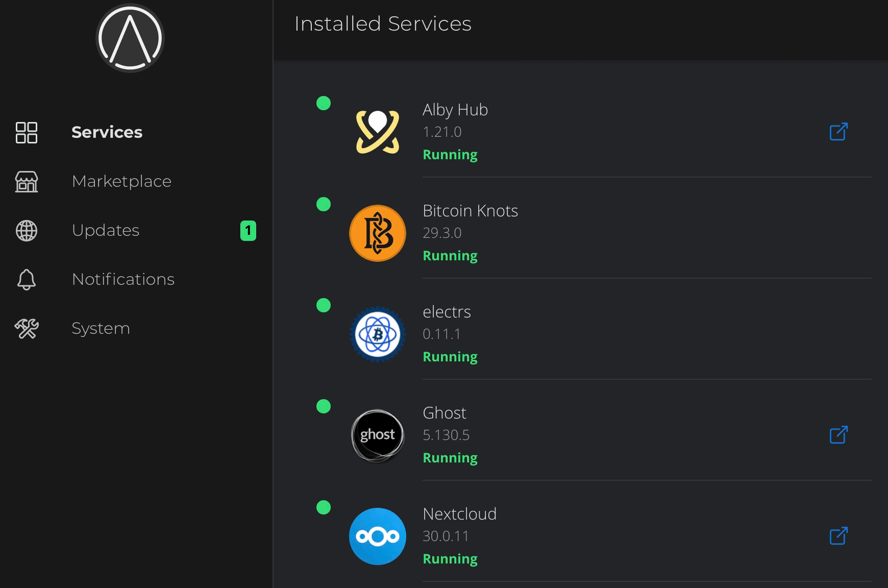Click Bitcoin Knots version 29.3.0
The height and width of the screenshot is (588, 888).
pos(442,233)
